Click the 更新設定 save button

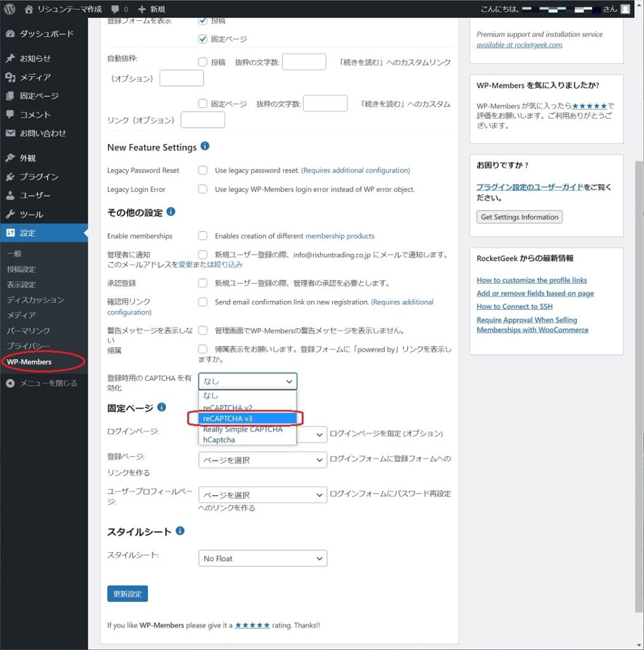click(127, 594)
